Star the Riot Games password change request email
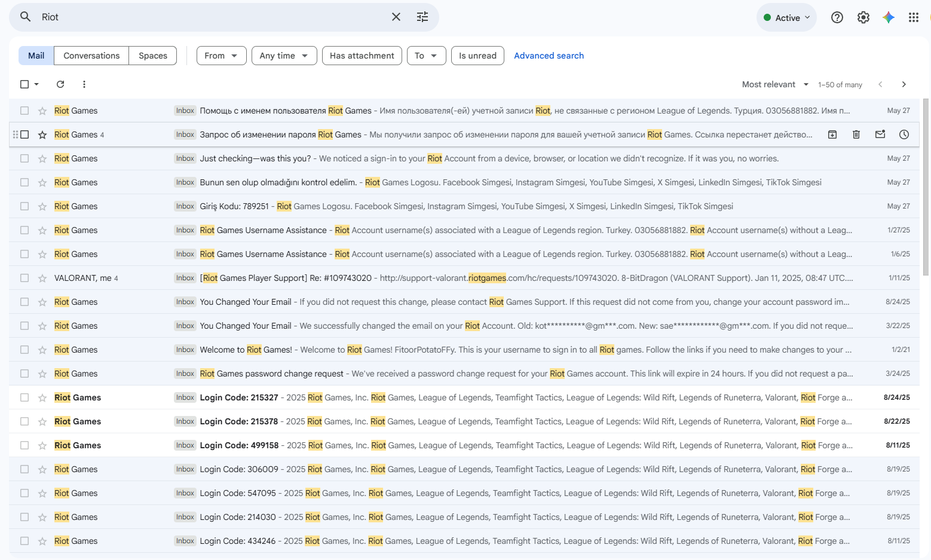Image resolution: width=931 pixels, height=560 pixels. click(42, 374)
